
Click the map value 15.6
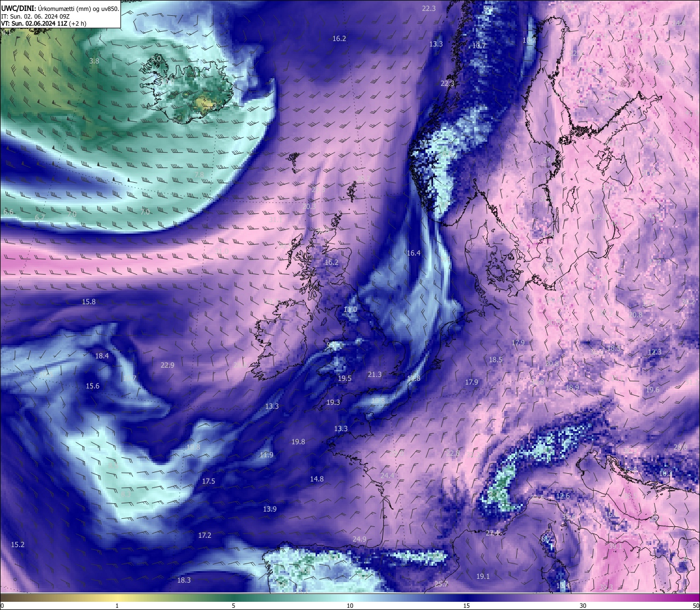(x=92, y=386)
